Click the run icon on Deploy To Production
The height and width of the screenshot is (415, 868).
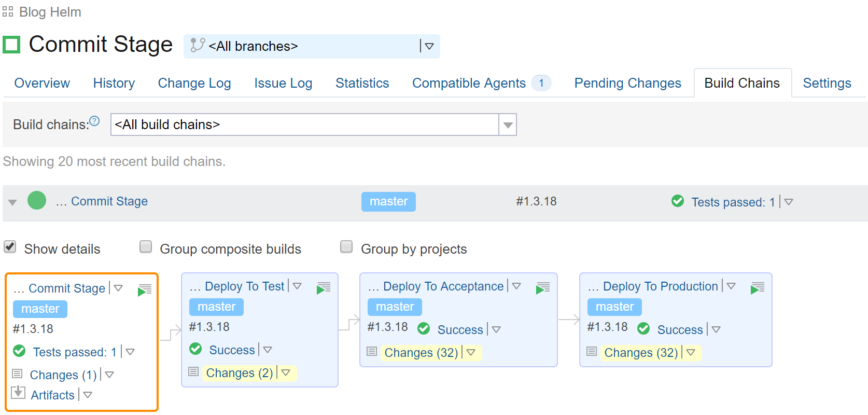click(757, 288)
